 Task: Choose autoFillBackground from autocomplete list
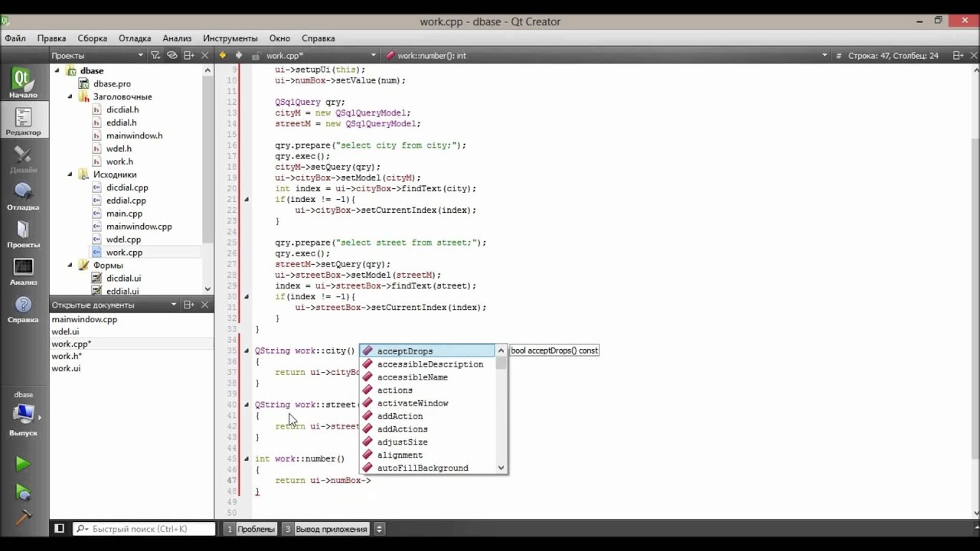coord(428,468)
